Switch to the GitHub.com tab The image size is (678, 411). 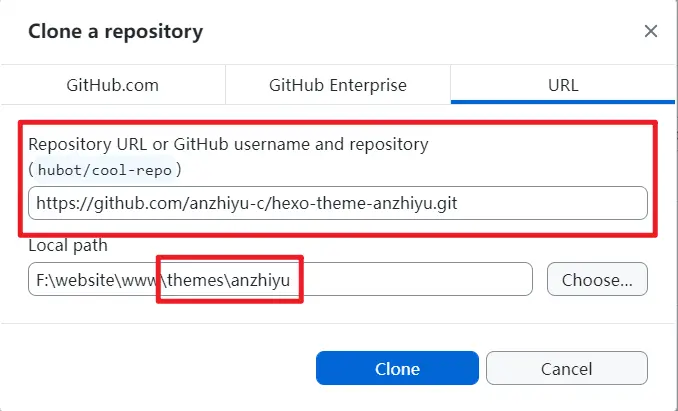[113, 85]
